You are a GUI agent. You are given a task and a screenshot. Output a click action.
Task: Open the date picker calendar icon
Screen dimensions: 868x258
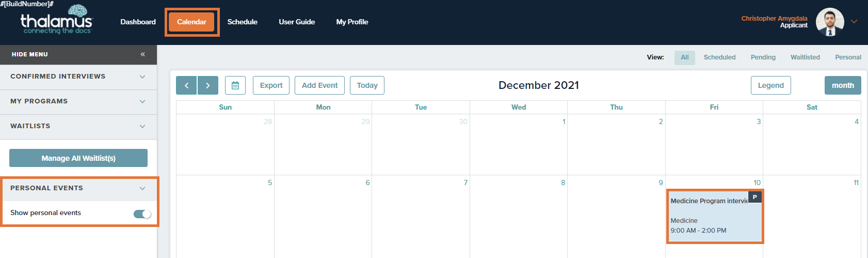click(x=235, y=85)
